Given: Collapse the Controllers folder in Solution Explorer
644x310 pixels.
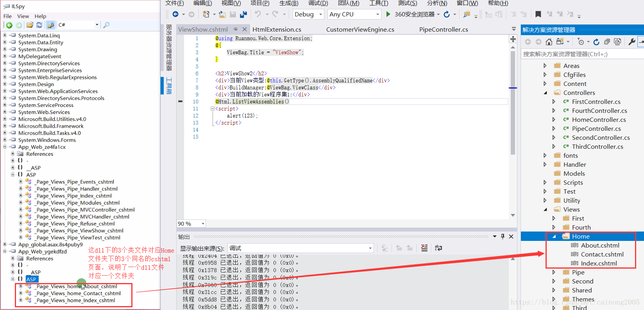Looking at the screenshot, I should pos(546,93).
